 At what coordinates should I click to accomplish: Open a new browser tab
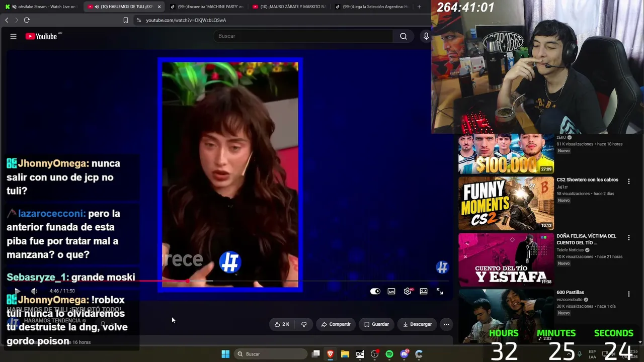click(419, 7)
